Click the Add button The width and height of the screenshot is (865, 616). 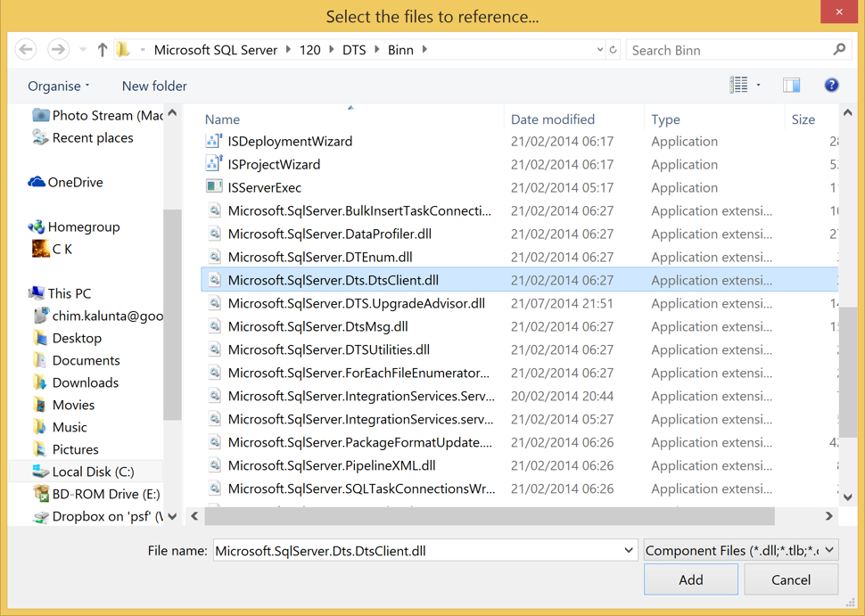click(x=690, y=579)
